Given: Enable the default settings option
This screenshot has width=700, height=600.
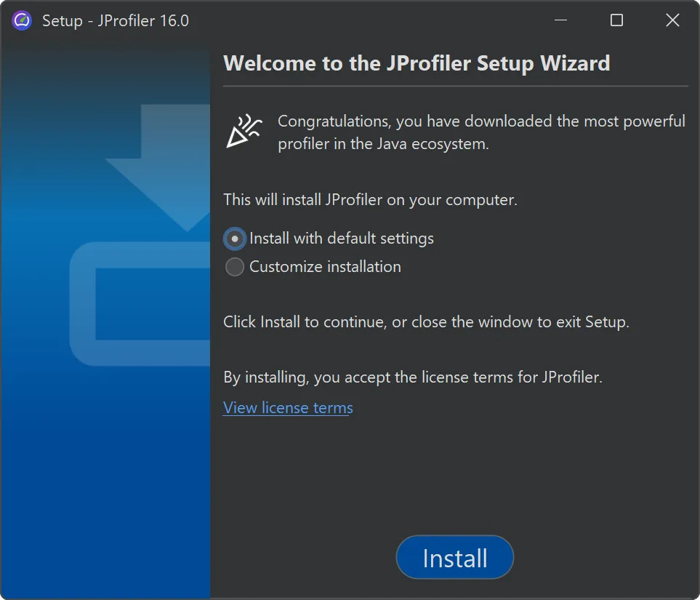Looking at the screenshot, I should coord(234,238).
